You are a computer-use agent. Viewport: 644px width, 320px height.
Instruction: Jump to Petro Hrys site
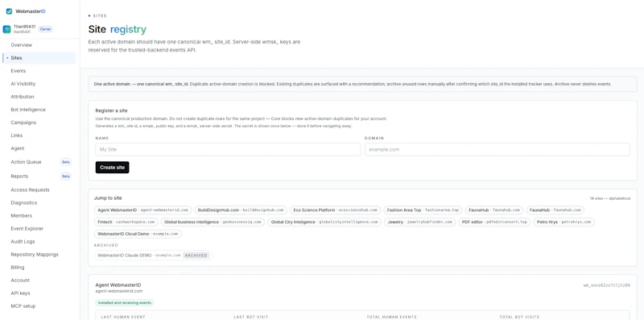tap(564, 222)
